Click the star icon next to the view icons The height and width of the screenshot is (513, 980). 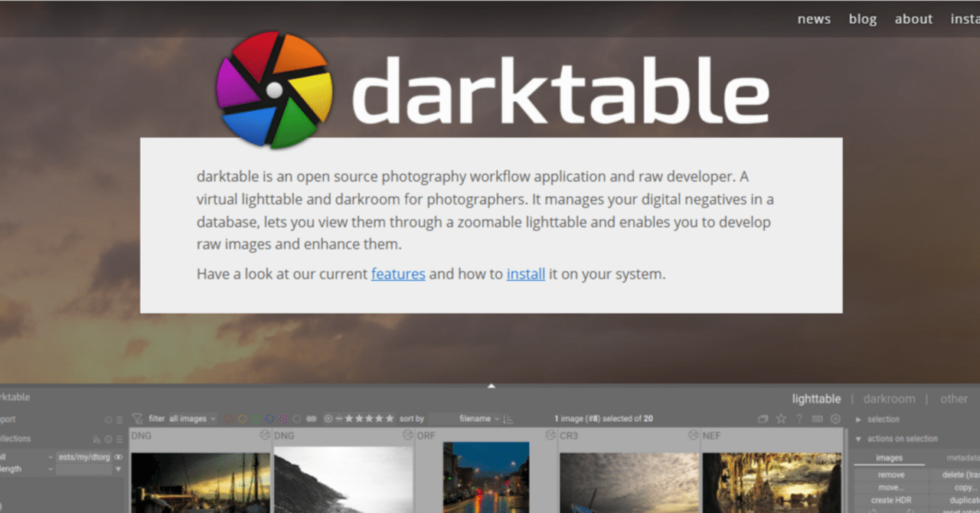[781, 419]
